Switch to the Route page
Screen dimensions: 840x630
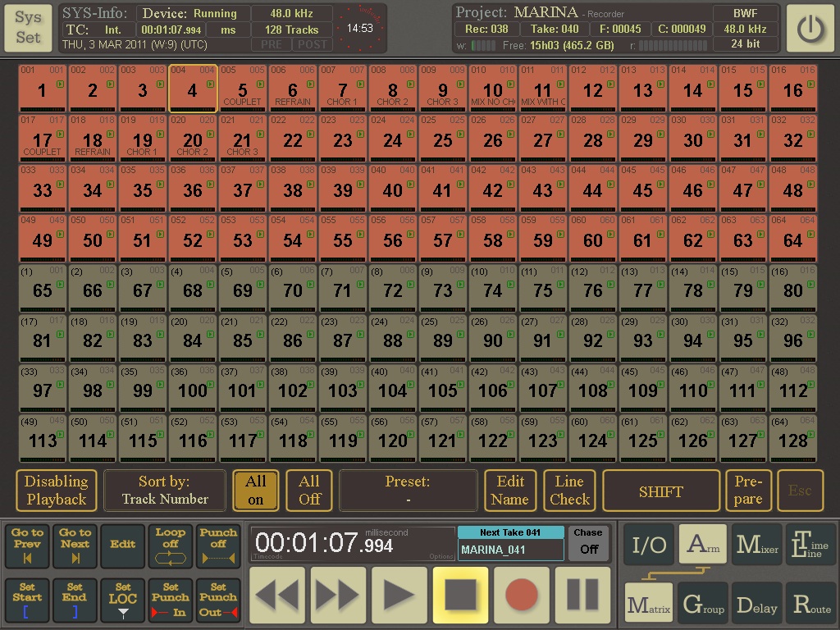[810, 605]
